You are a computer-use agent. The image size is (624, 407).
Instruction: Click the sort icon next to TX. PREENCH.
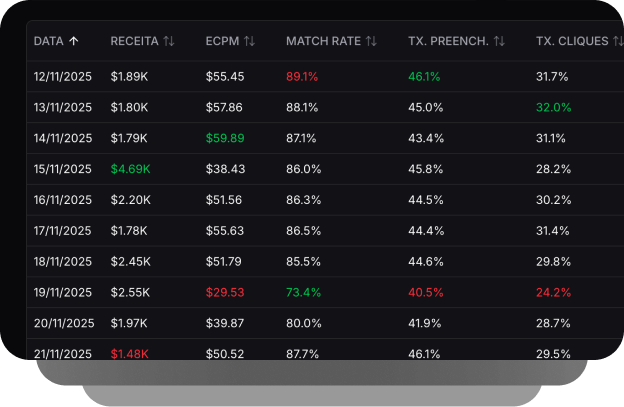[499, 41]
